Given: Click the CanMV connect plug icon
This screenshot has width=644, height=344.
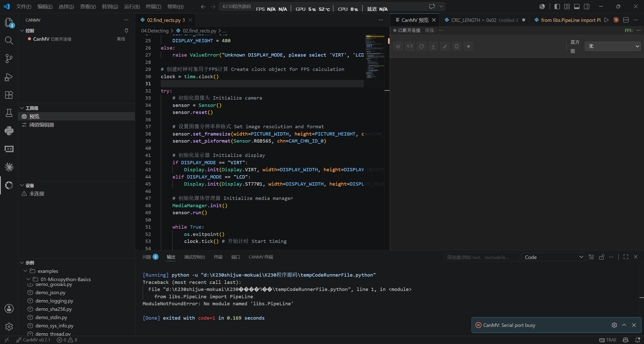Looking at the screenshot, I should point(127,31).
